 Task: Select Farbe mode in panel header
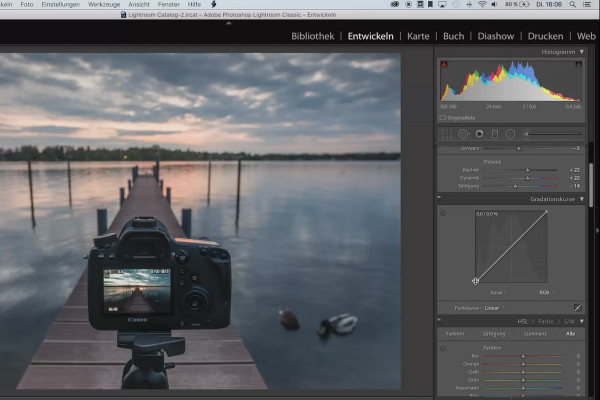tap(546, 322)
